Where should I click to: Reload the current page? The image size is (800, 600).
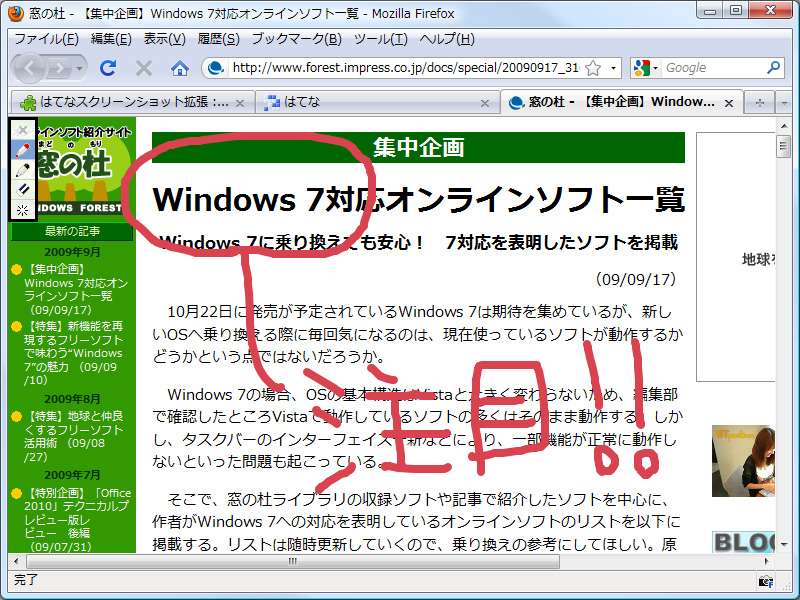coord(108,70)
